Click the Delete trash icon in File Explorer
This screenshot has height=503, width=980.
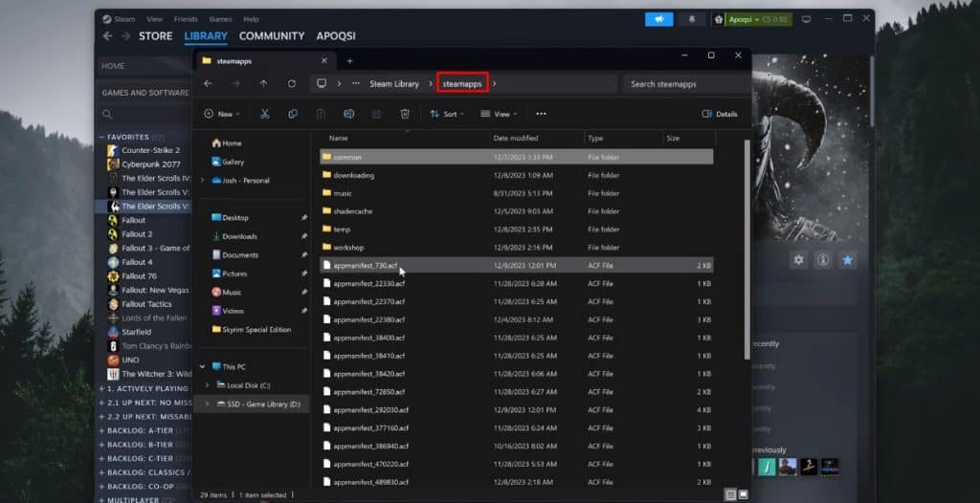click(405, 114)
